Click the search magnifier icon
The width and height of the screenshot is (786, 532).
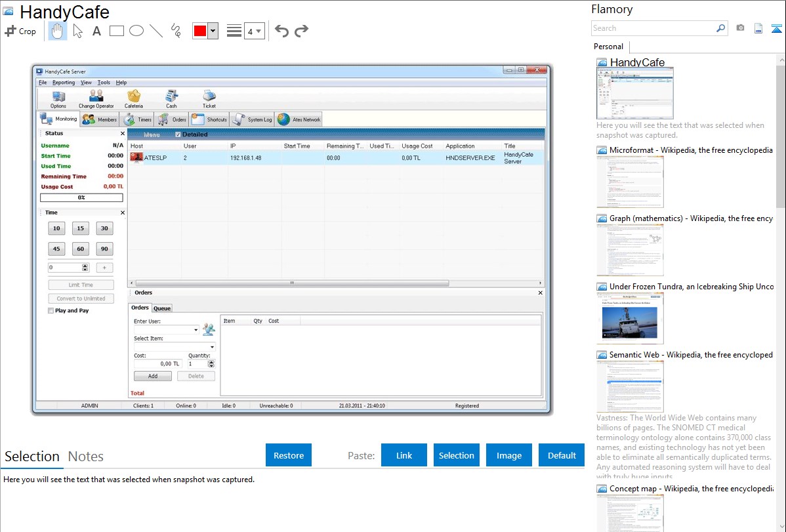[721, 28]
